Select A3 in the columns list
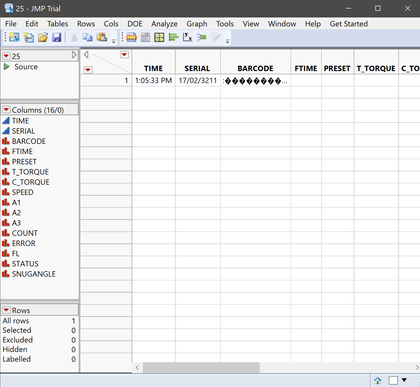The image size is (420, 387). click(16, 223)
